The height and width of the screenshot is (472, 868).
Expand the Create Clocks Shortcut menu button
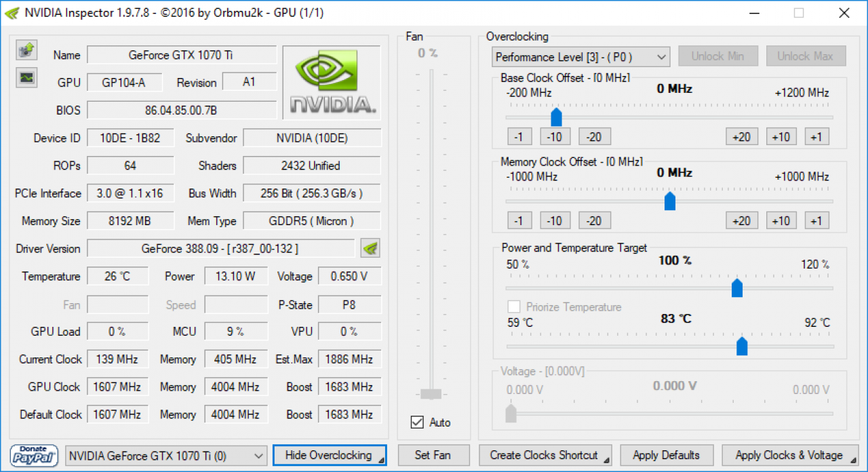pyautogui.click(x=545, y=455)
